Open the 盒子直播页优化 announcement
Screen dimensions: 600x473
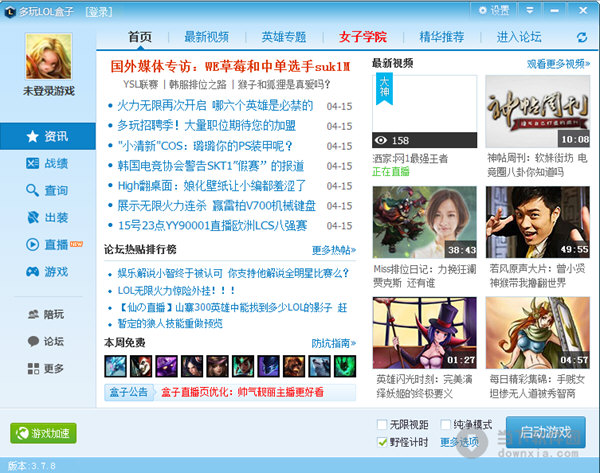coord(242,392)
